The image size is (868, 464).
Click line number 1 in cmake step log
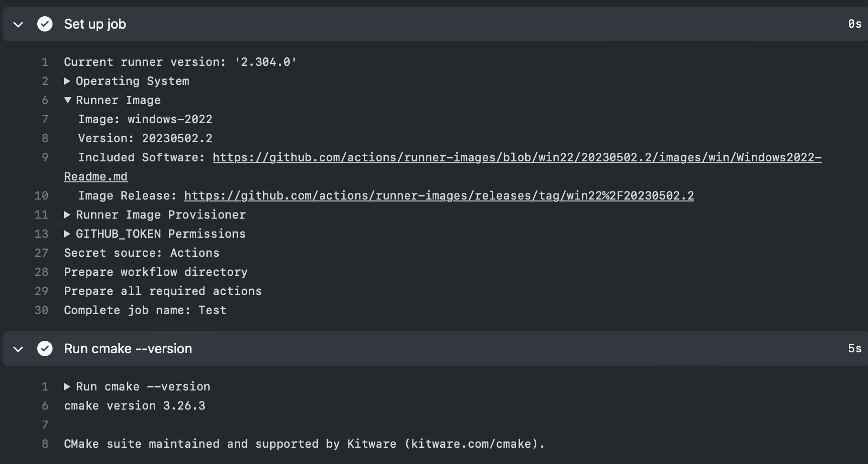click(x=45, y=387)
